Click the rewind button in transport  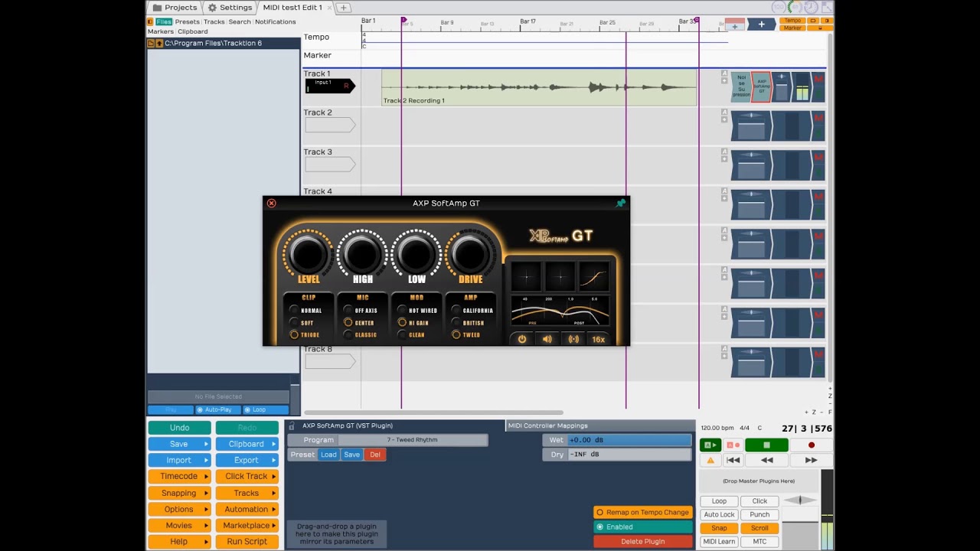pos(766,460)
